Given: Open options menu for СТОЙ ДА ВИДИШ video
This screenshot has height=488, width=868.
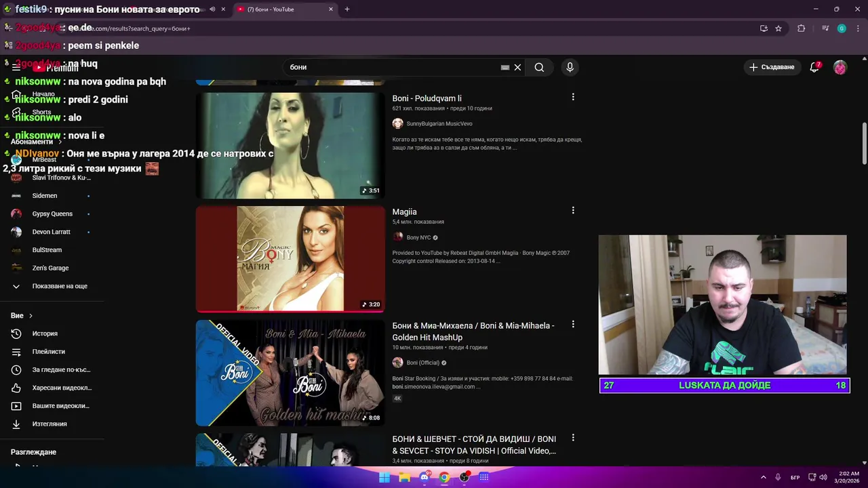Looking at the screenshot, I should pos(573,438).
